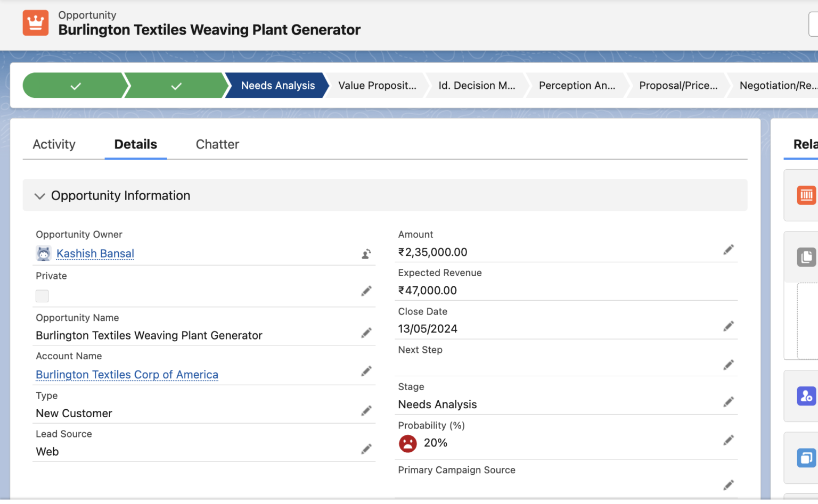
Task: Click the orange Opportunity crown icon
Action: pyautogui.click(x=36, y=23)
